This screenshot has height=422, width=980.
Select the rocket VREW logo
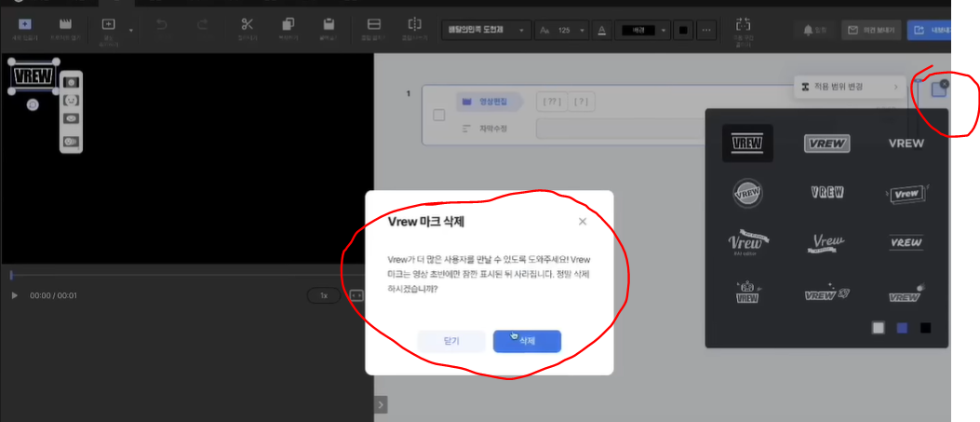tap(826, 293)
